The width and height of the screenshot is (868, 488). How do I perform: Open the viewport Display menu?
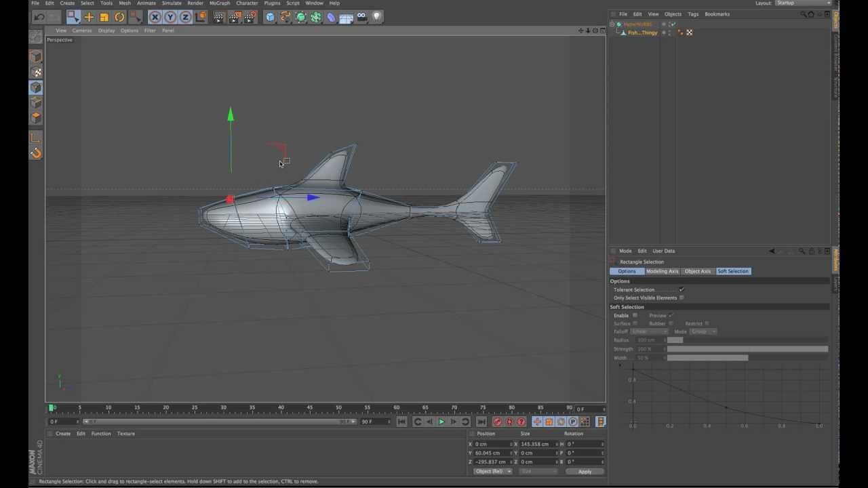(106, 30)
